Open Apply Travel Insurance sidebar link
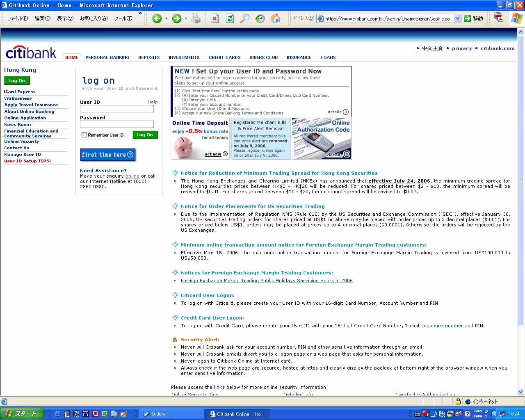This screenshot has height=420, width=525. pos(31,105)
